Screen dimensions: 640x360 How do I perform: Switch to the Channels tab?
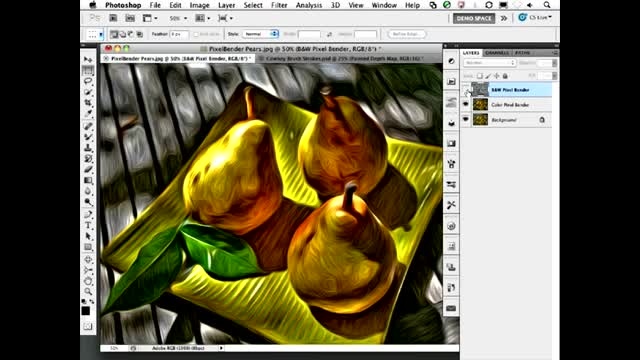click(497, 53)
